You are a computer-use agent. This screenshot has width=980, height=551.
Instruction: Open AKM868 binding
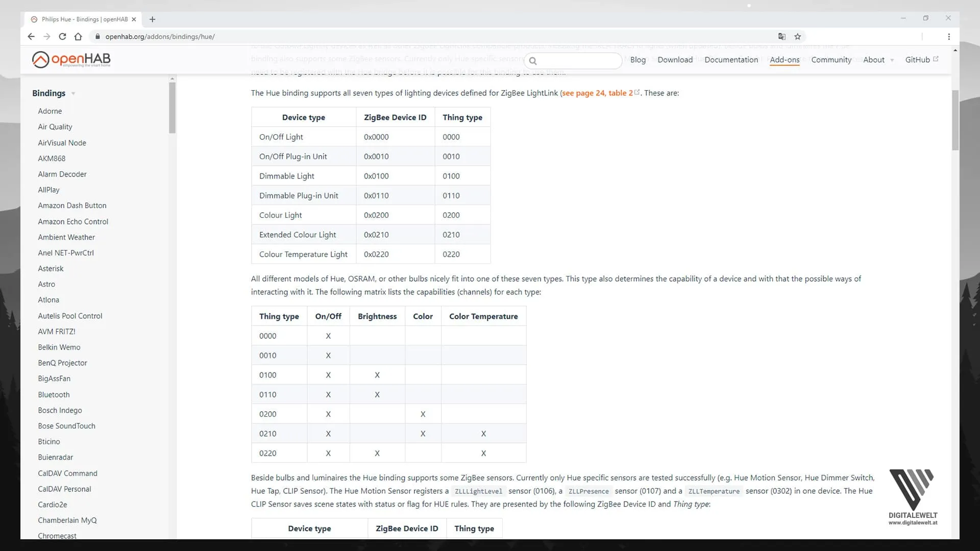tap(52, 159)
